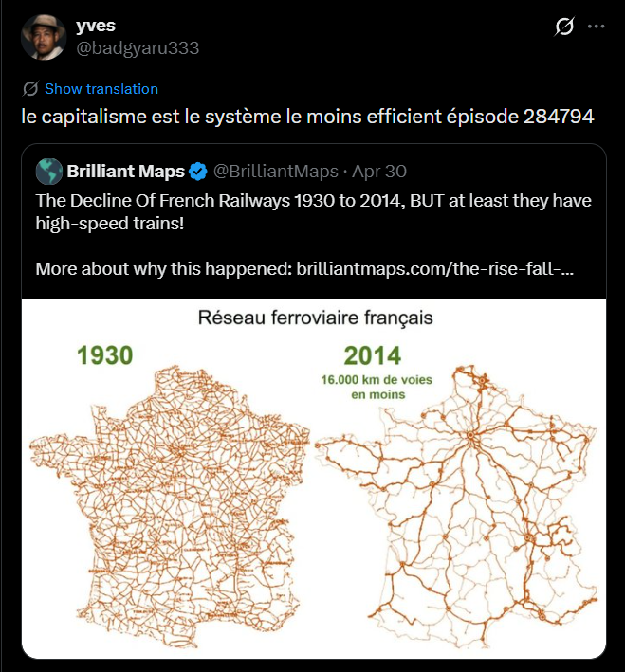Show translation of the French post
Image resolution: width=625 pixels, height=672 pixels.
pyautogui.click(x=101, y=89)
